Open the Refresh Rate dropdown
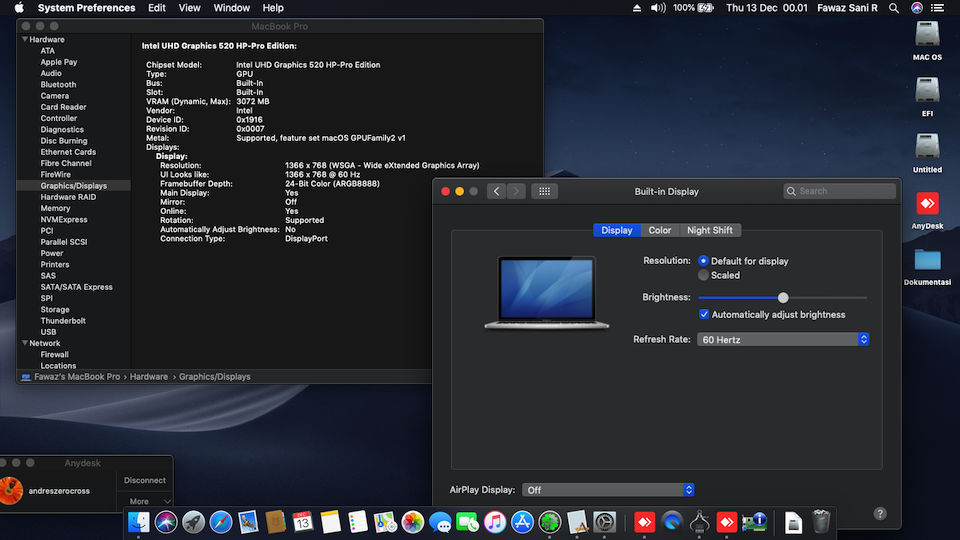 783,340
